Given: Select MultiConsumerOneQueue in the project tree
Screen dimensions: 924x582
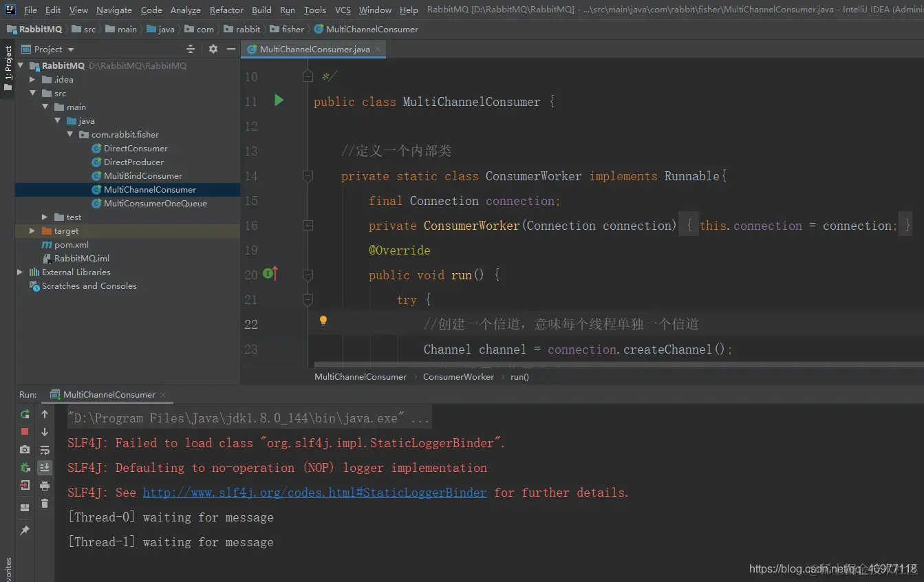Looking at the screenshot, I should (x=155, y=204).
